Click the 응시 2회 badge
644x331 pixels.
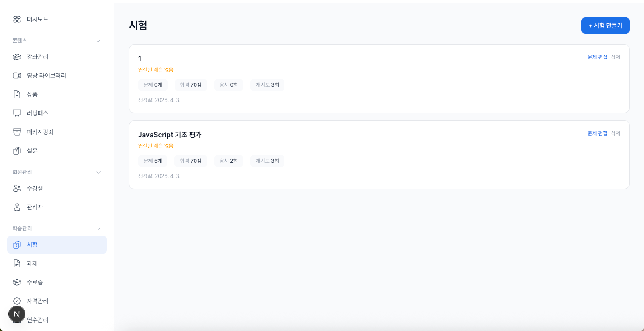pyautogui.click(x=229, y=161)
